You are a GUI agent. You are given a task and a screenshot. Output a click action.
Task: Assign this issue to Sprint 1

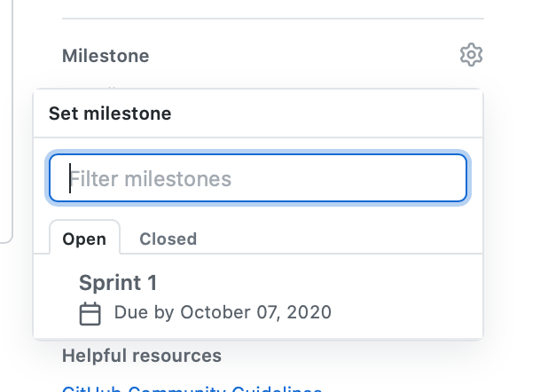click(258, 297)
